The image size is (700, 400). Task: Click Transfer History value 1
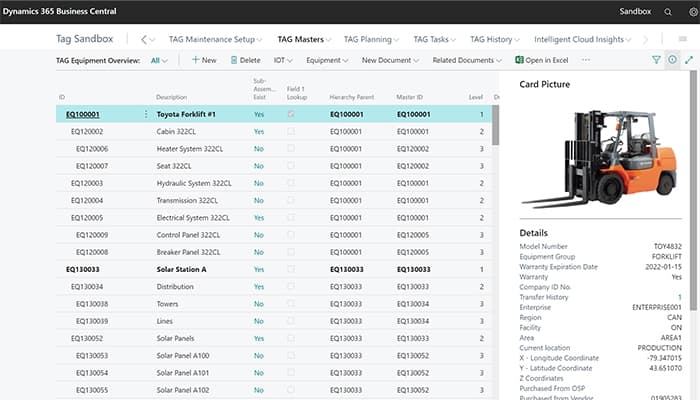679,297
